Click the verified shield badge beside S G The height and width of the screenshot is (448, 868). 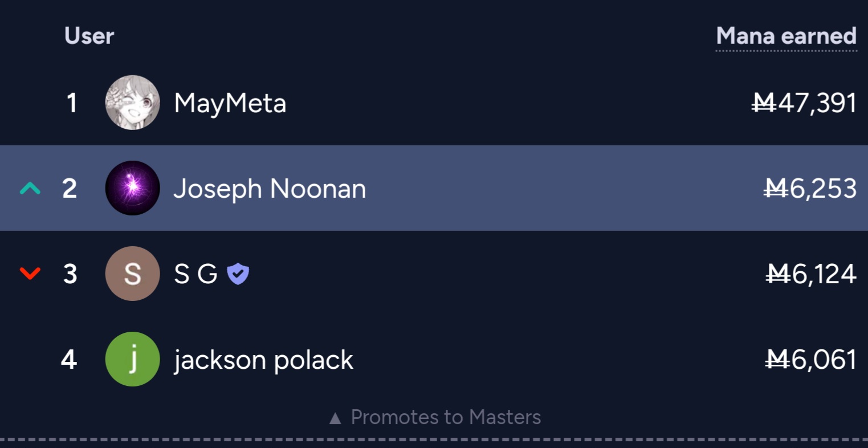tap(238, 274)
